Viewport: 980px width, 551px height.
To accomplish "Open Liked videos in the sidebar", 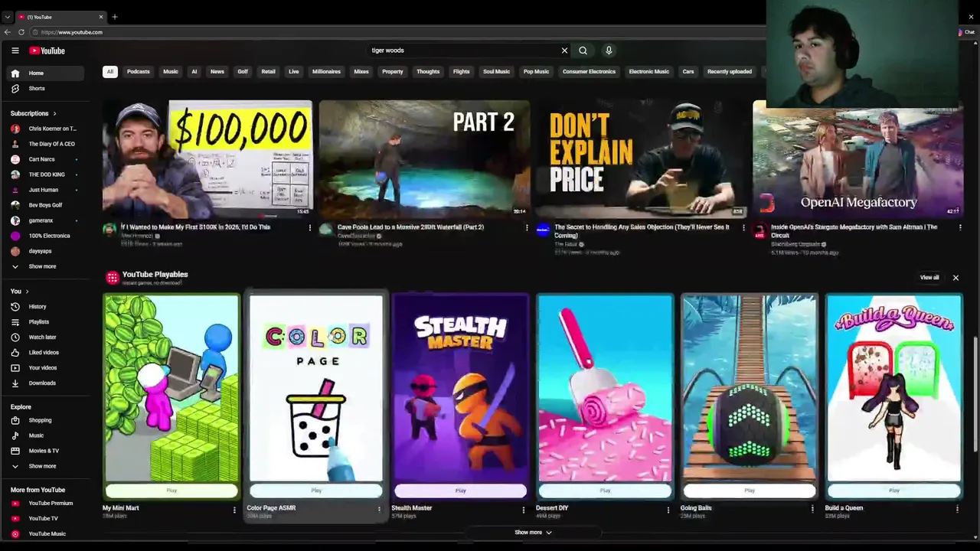I will pyautogui.click(x=45, y=352).
